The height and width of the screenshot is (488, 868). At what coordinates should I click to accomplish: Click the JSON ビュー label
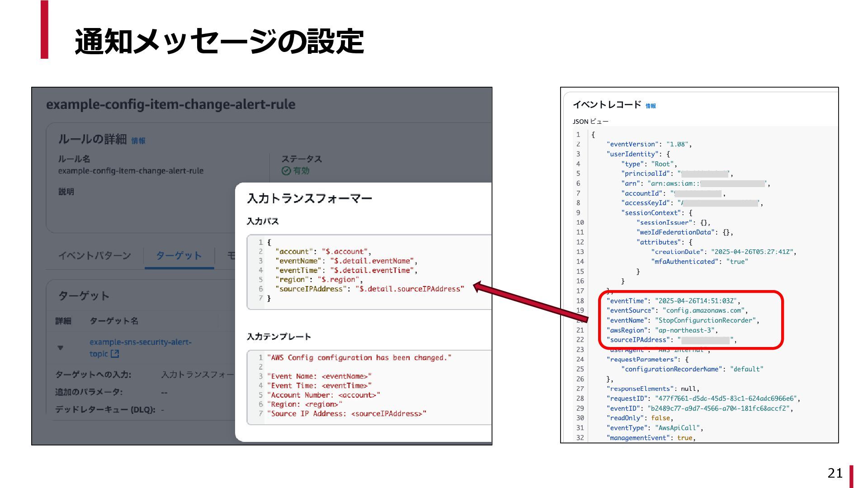590,122
